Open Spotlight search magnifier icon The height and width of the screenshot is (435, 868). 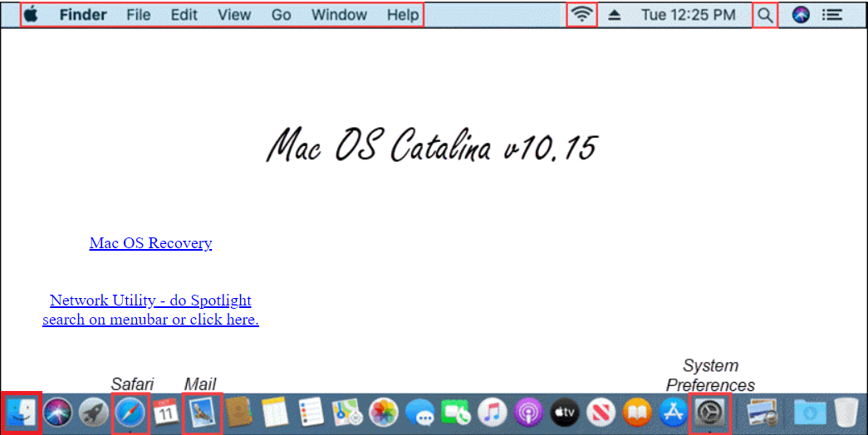click(x=765, y=15)
